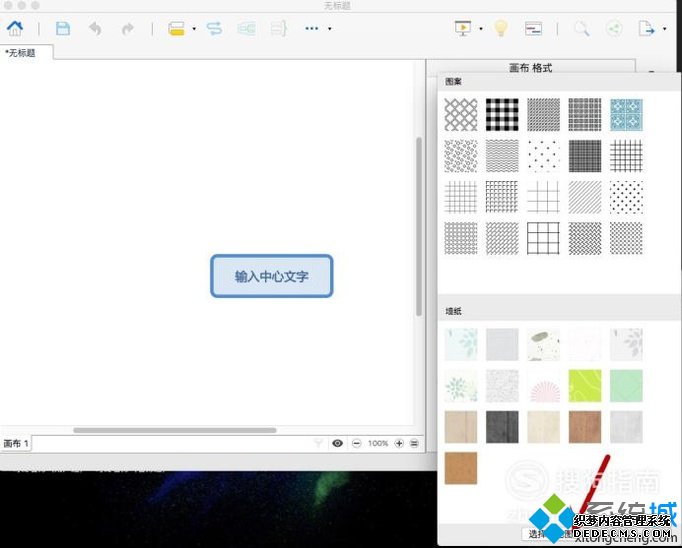Add a summary bracket to topics
This screenshot has height=548, width=682.
tap(278, 29)
